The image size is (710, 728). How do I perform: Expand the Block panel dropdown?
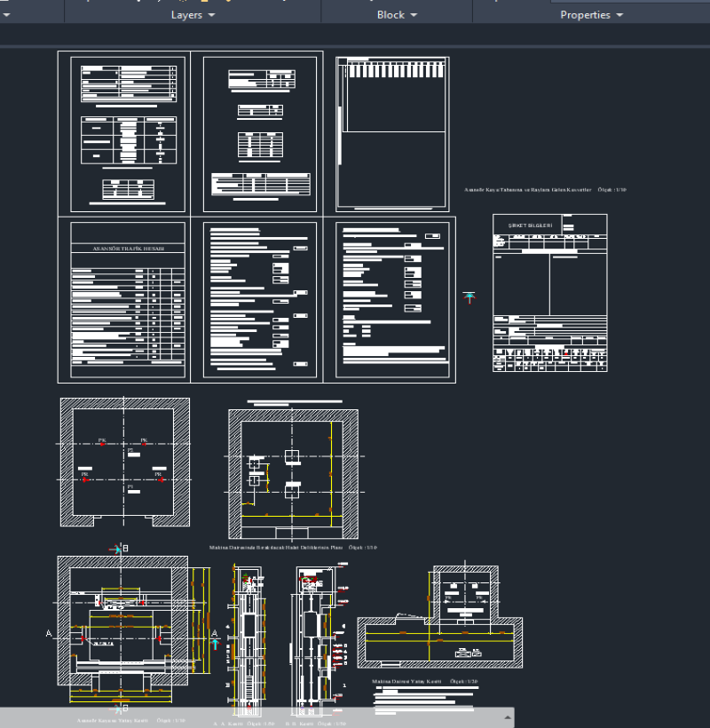click(414, 15)
